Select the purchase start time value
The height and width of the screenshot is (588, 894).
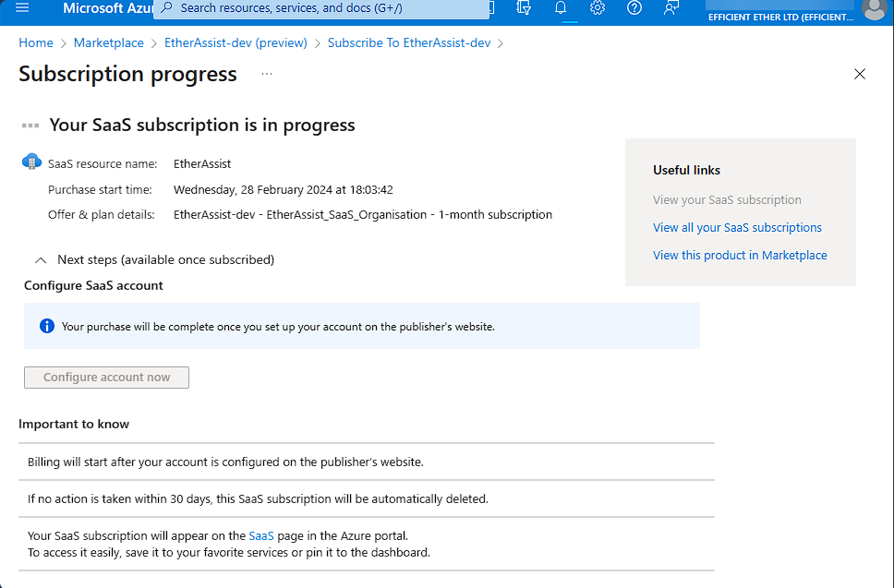(284, 190)
